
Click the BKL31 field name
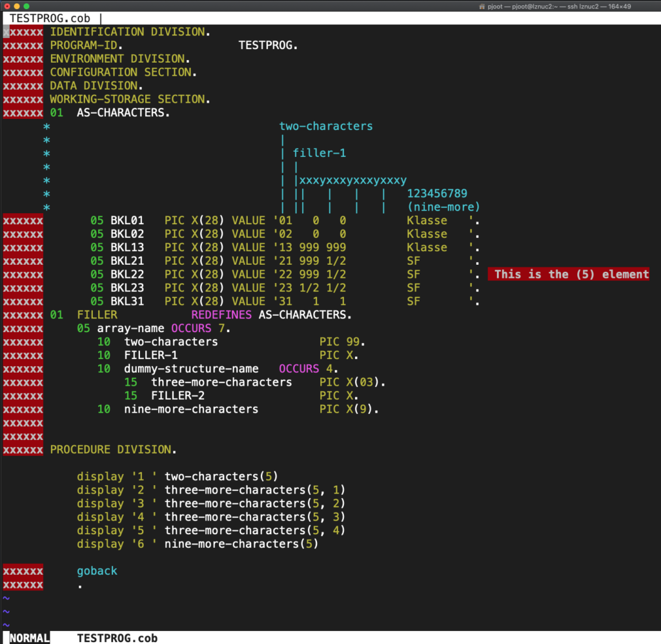pyautogui.click(x=127, y=302)
